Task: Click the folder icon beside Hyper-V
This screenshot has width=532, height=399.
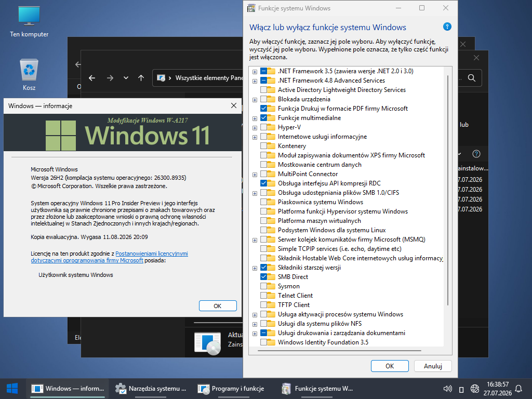Action: [x=271, y=127]
